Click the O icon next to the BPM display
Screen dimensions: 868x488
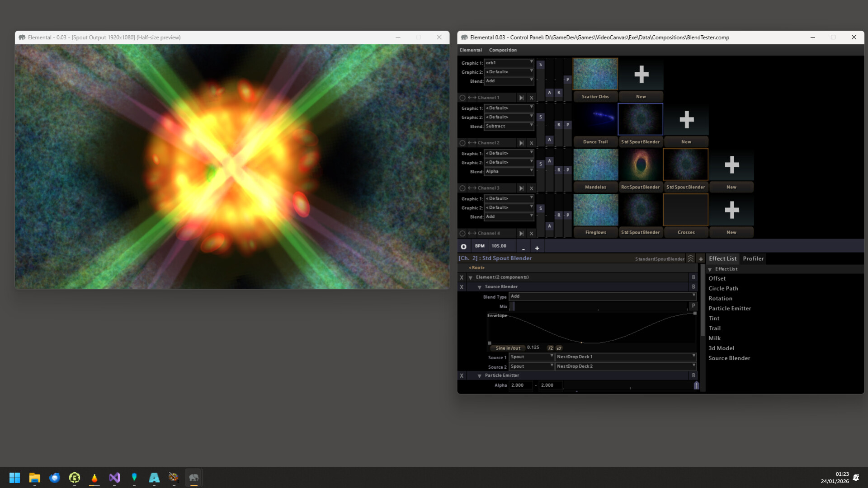click(463, 246)
